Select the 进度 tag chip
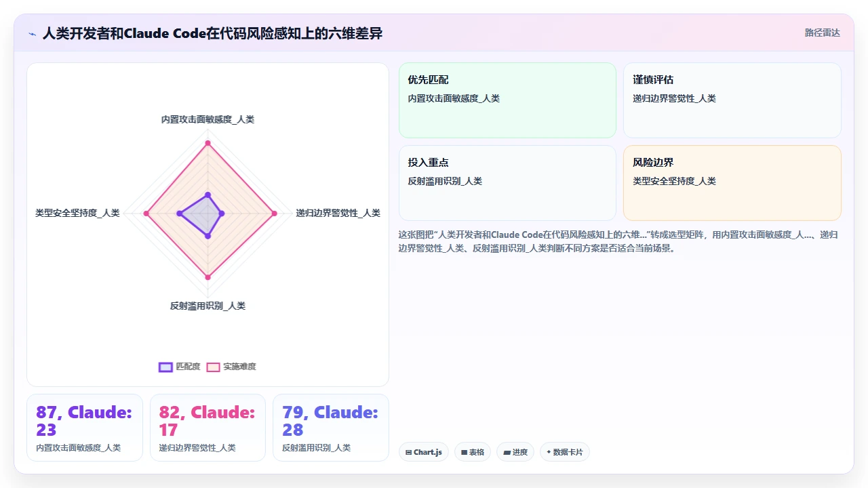Image resolution: width=868 pixels, height=488 pixels. click(515, 452)
